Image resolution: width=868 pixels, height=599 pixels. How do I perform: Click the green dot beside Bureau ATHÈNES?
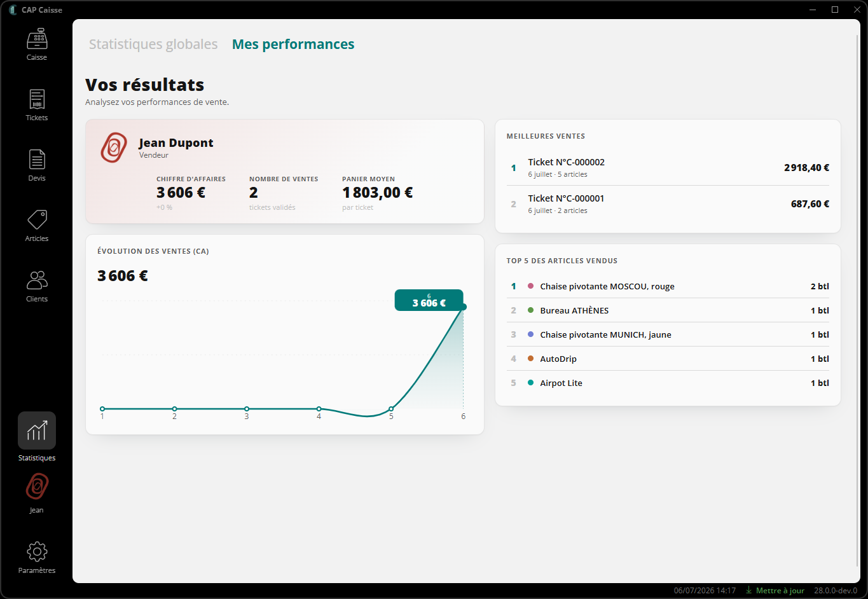click(x=530, y=310)
